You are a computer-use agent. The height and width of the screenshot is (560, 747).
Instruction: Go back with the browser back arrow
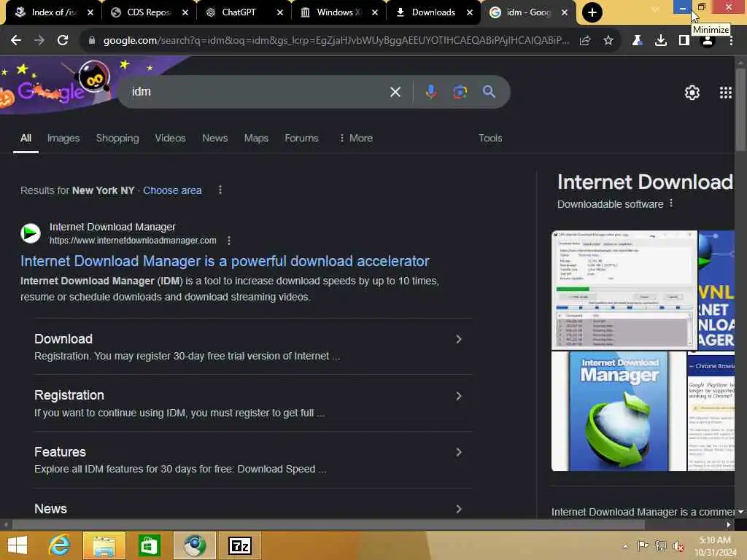point(16,41)
